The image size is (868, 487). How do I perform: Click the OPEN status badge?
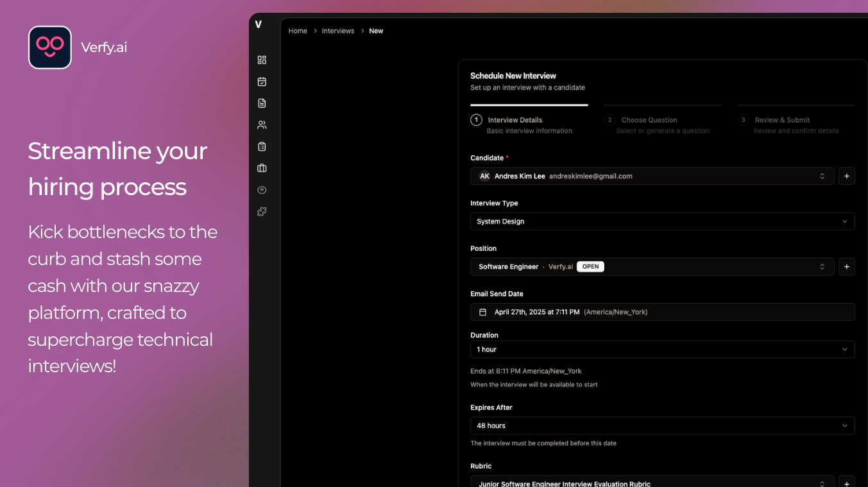tap(590, 266)
